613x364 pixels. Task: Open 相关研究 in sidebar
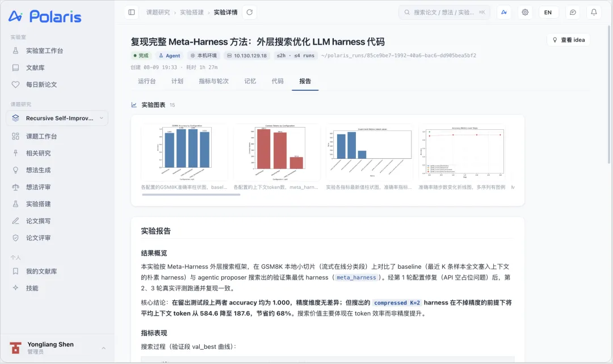[57, 153]
